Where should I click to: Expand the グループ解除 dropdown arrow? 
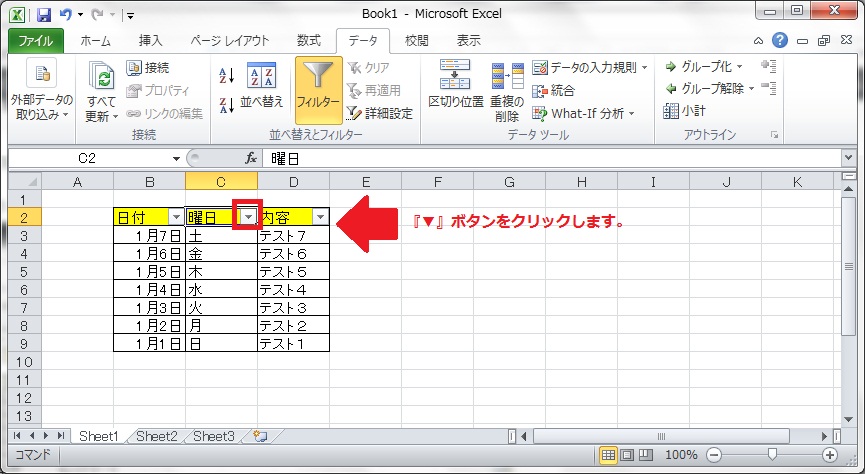click(x=751, y=89)
